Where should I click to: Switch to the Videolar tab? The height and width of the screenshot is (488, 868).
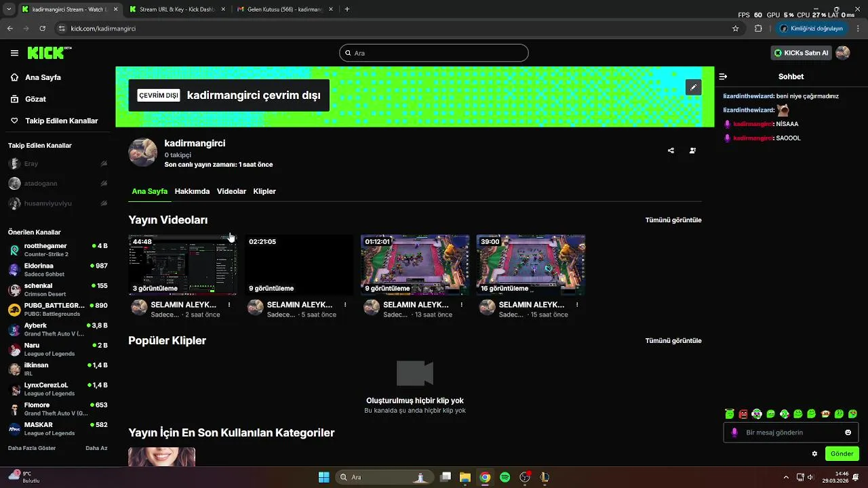231,191
